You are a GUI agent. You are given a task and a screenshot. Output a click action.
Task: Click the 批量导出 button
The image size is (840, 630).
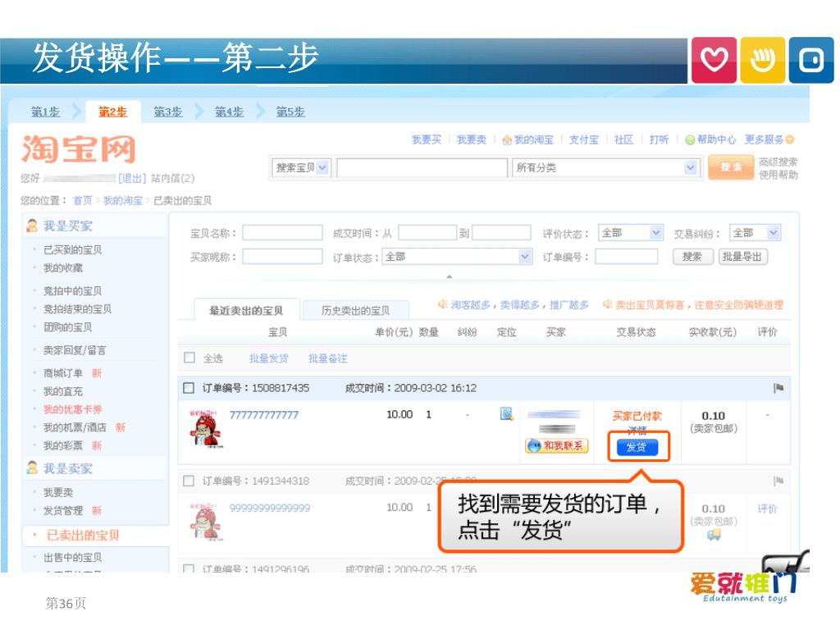742,257
